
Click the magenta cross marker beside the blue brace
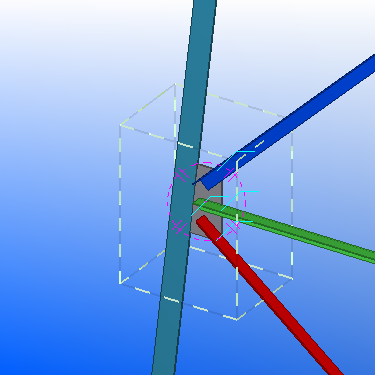click(x=232, y=174)
